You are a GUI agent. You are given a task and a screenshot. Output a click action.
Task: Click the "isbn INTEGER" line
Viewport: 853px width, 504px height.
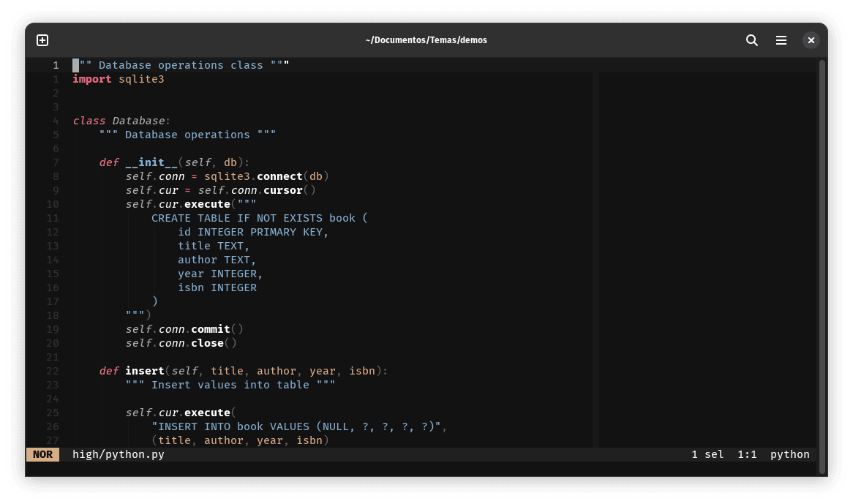(217, 287)
